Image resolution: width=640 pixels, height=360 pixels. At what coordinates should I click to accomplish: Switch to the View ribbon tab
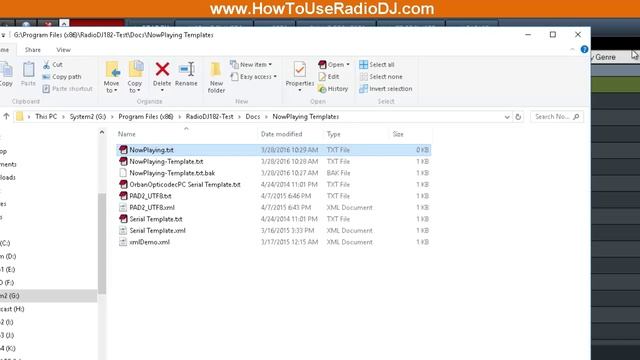click(x=63, y=50)
